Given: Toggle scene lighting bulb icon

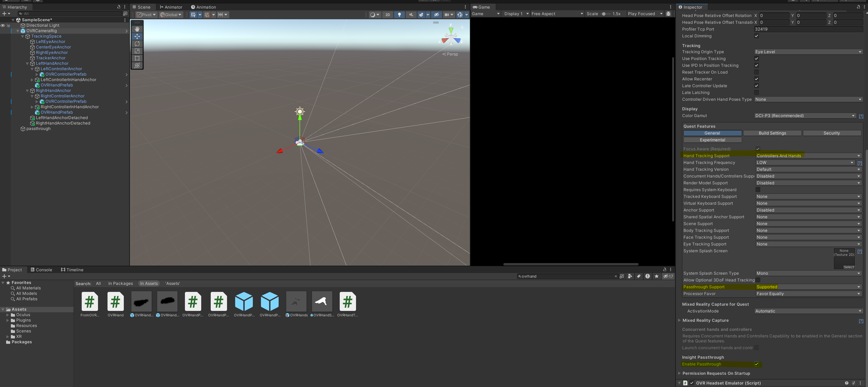Looking at the screenshot, I should [399, 14].
